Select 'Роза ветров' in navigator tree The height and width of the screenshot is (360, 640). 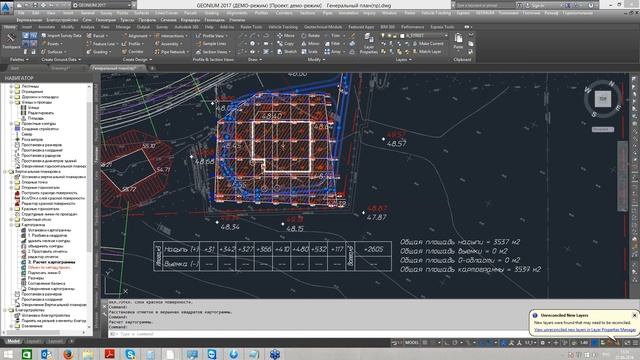tap(32, 139)
